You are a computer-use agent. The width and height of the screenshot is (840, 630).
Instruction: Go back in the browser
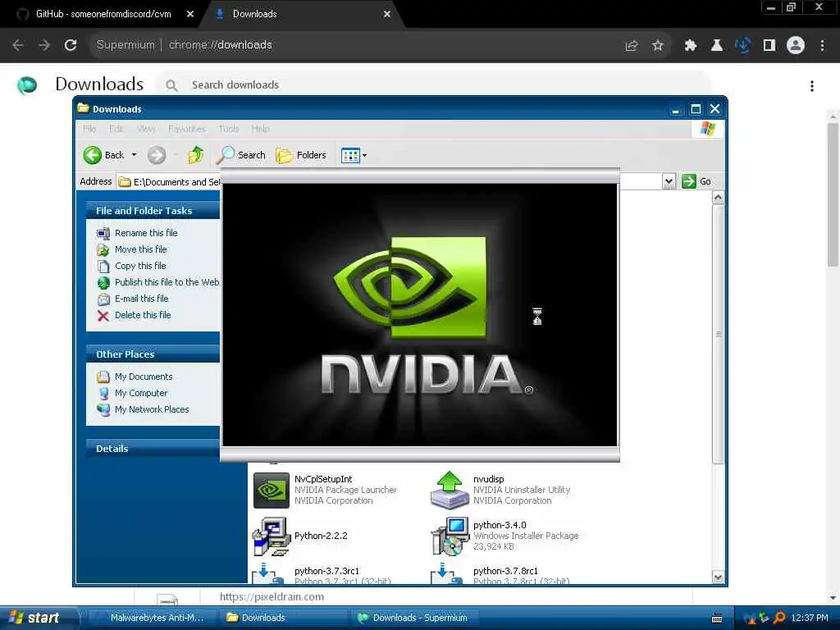[18, 45]
